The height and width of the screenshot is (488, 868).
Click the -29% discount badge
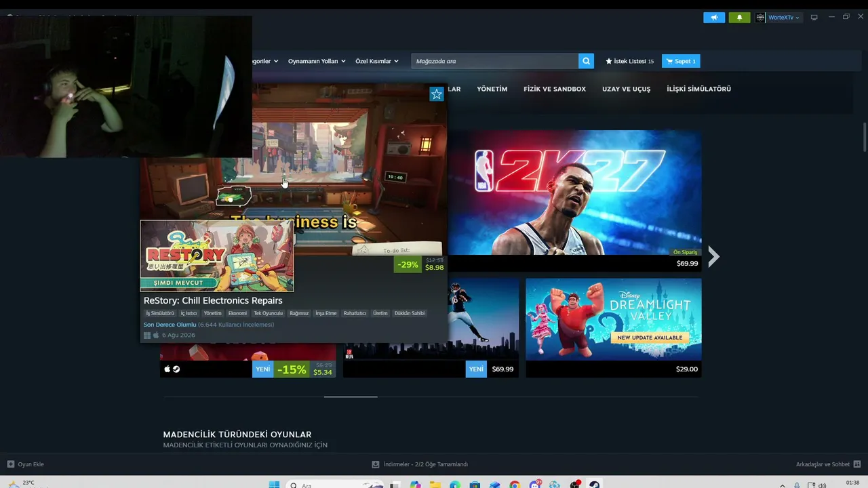408,264
